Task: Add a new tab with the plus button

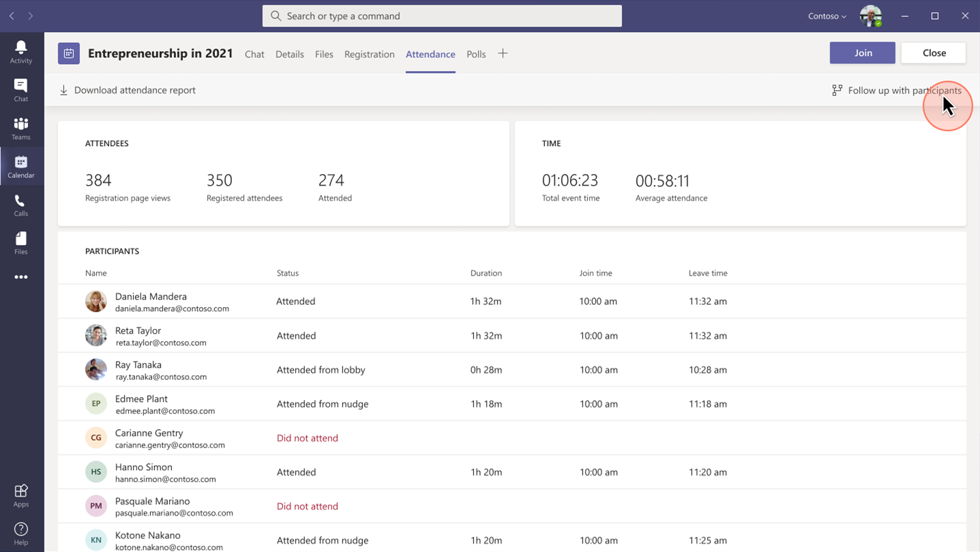Action: point(503,53)
